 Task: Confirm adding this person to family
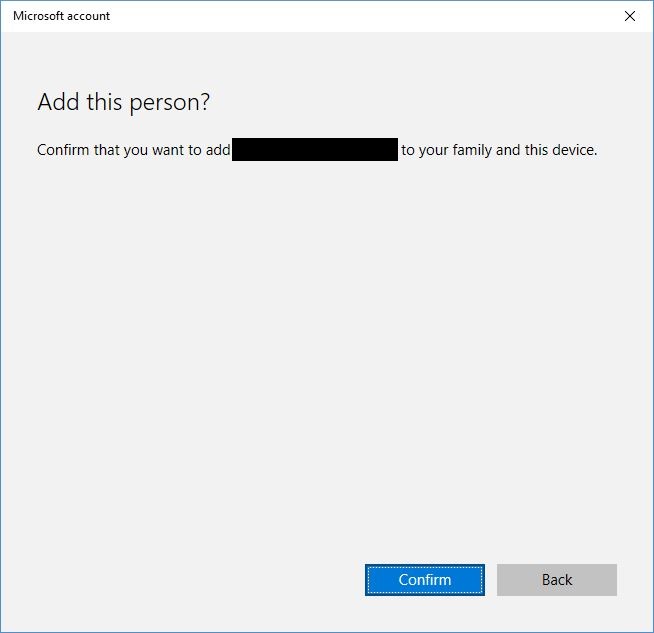(x=425, y=580)
